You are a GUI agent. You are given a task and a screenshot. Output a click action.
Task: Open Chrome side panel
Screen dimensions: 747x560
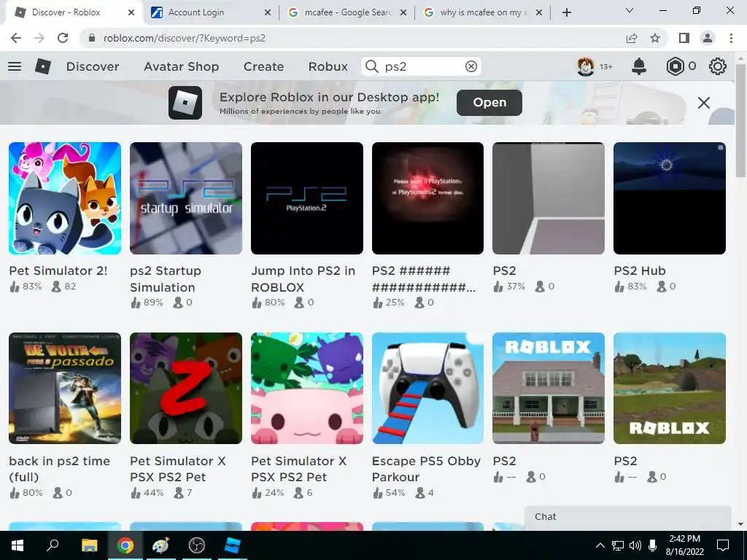tap(684, 38)
